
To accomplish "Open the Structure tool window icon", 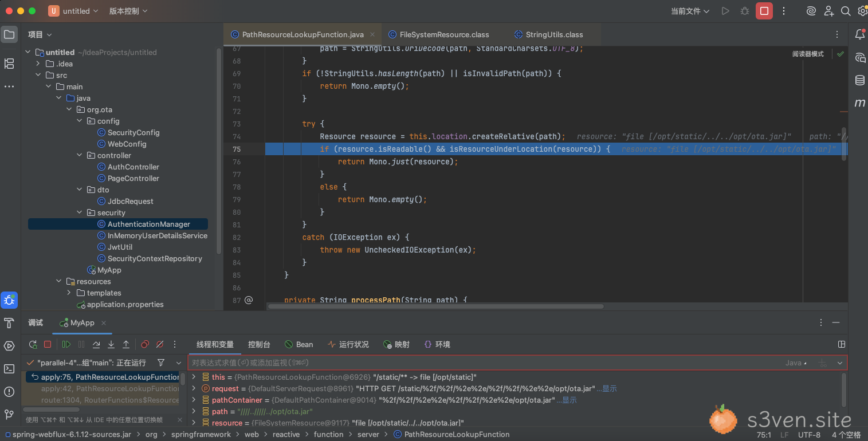I will (9, 64).
